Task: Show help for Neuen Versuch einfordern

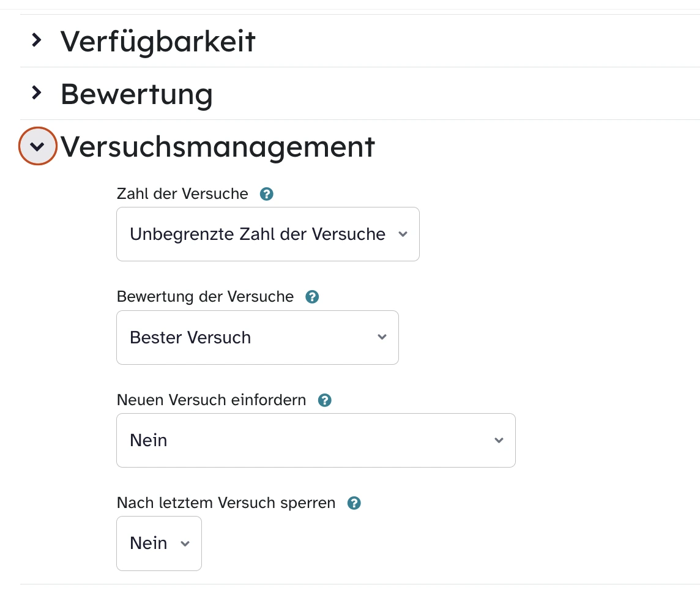Action: pos(325,400)
